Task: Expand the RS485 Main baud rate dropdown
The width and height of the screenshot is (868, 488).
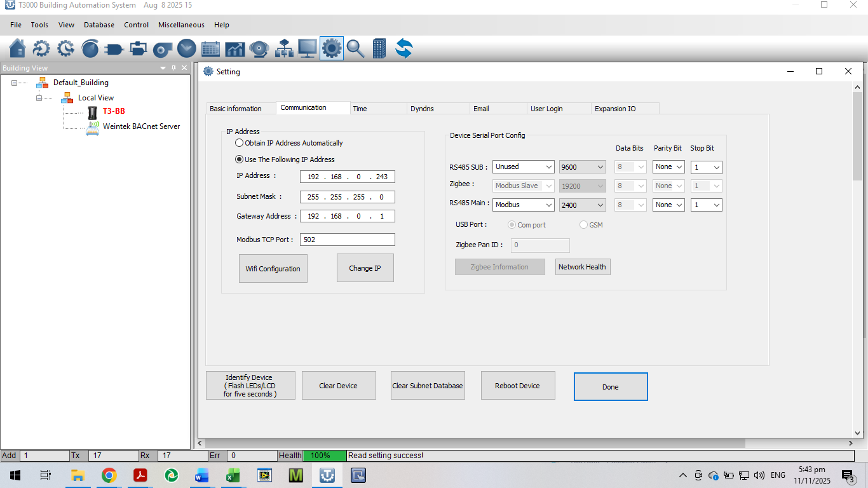Action: point(582,205)
